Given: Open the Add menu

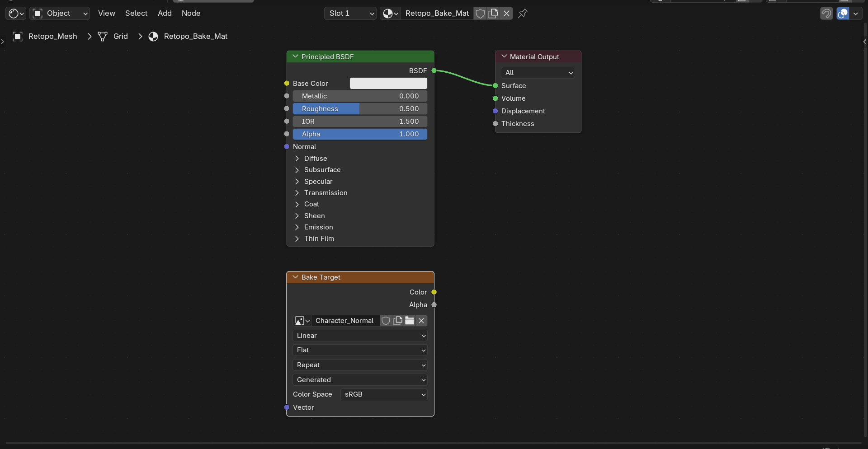Looking at the screenshot, I should (x=165, y=14).
